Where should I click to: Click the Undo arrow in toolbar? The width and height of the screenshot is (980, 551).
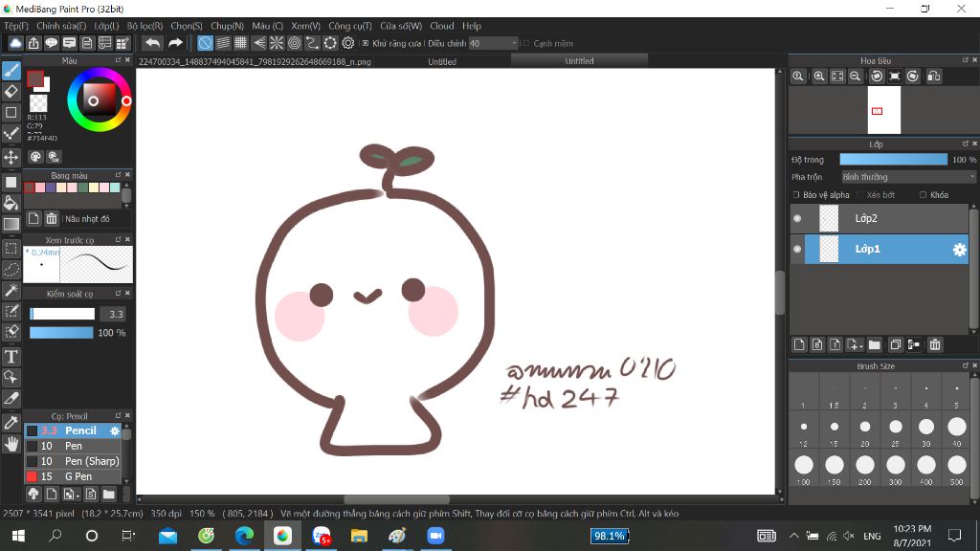pyautogui.click(x=152, y=43)
